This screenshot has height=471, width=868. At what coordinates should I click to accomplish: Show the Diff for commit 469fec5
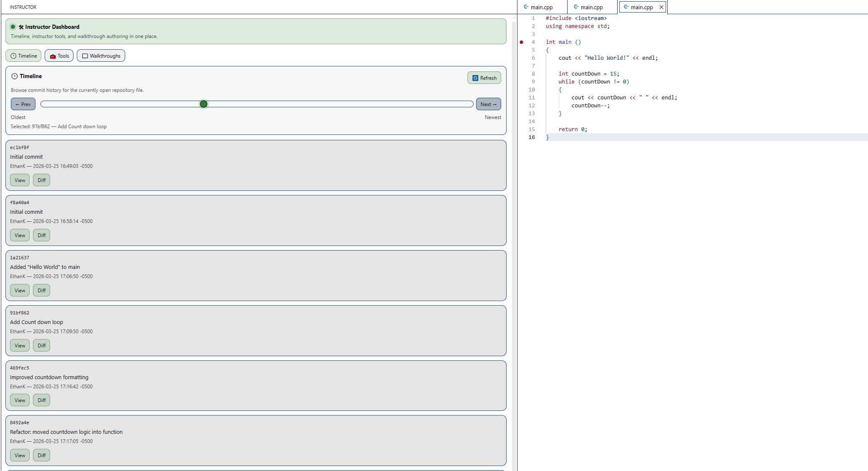(41, 400)
